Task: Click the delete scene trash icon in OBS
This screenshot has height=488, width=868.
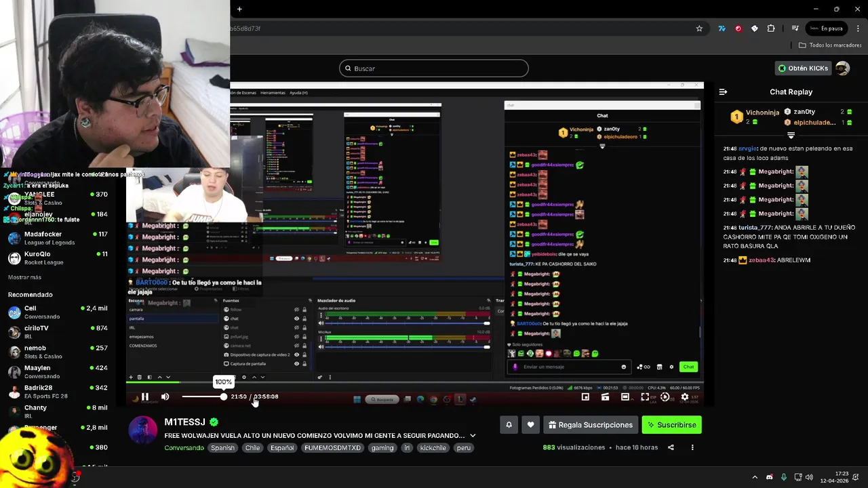Action: click(140, 378)
